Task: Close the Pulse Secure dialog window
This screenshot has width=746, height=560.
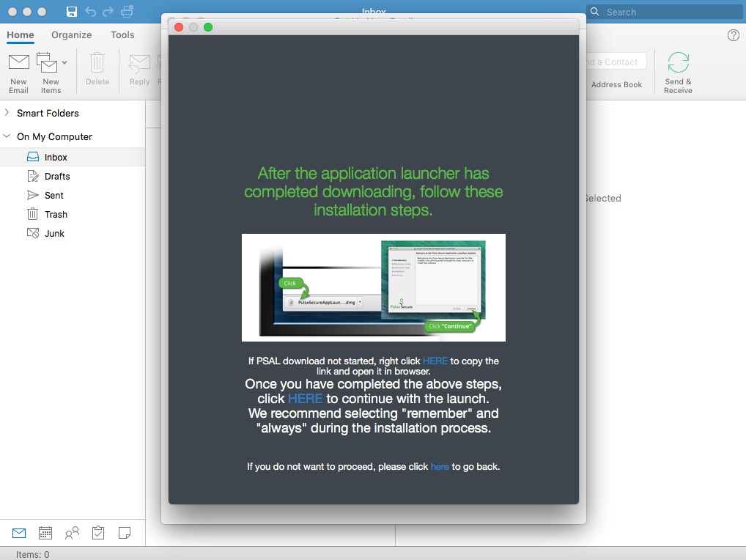Action: click(179, 27)
